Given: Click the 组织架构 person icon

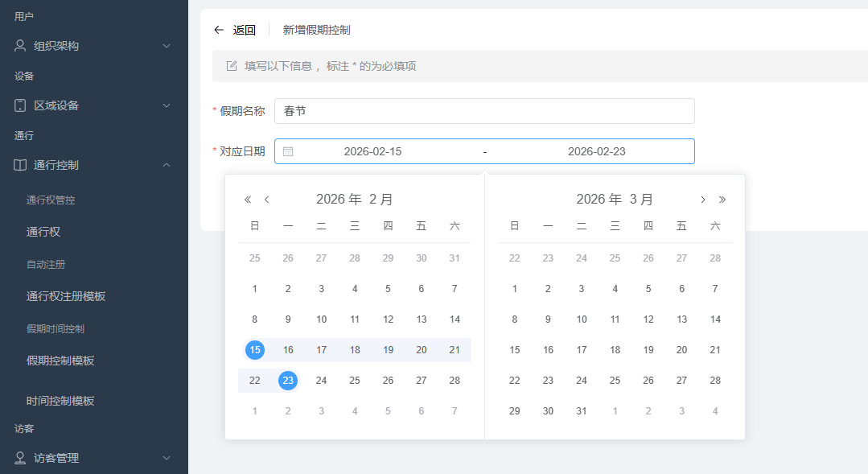Looking at the screenshot, I should click(x=21, y=46).
